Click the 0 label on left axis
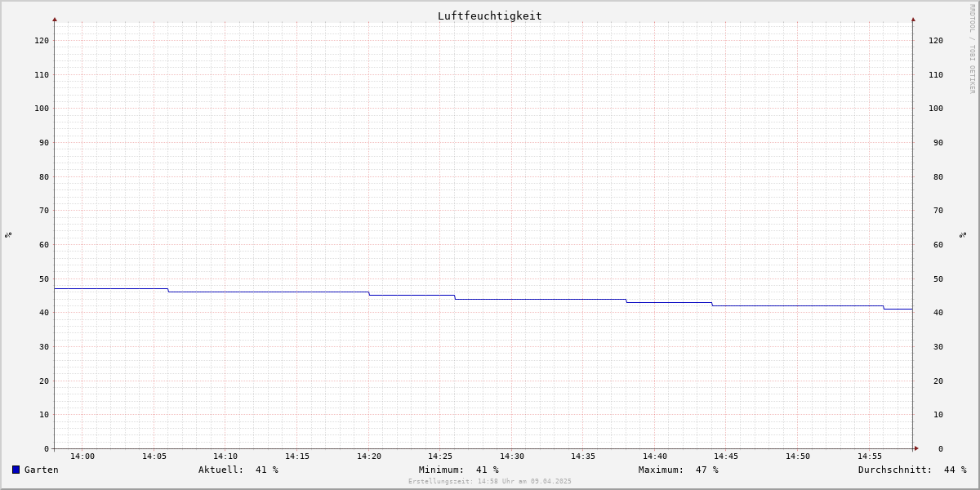The height and width of the screenshot is (490, 980). point(47,448)
